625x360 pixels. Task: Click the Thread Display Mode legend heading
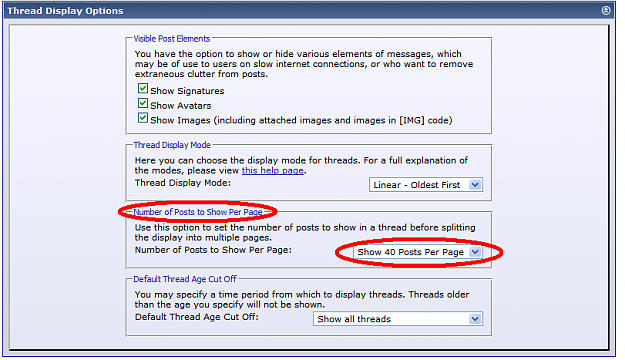(172, 145)
